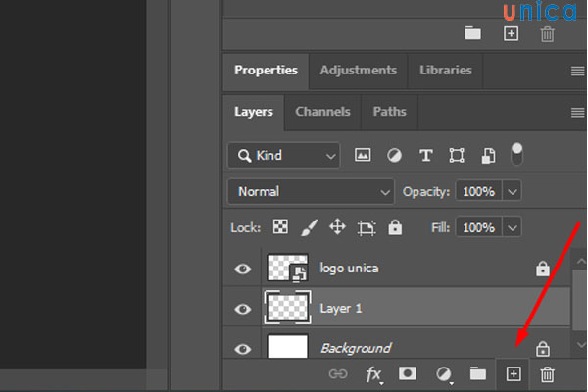This screenshot has width=588, height=392.
Task: Prevent auto-nesting into artboards lock
Action: pyautogui.click(x=366, y=227)
